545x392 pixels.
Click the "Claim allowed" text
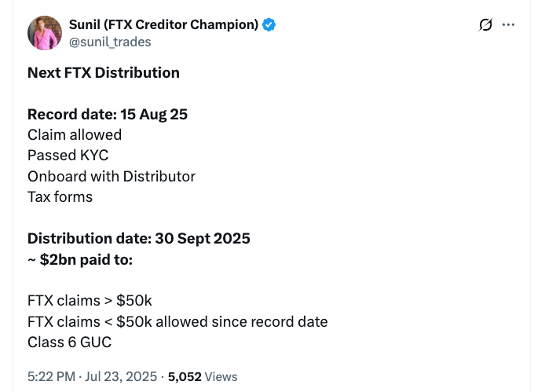(75, 134)
